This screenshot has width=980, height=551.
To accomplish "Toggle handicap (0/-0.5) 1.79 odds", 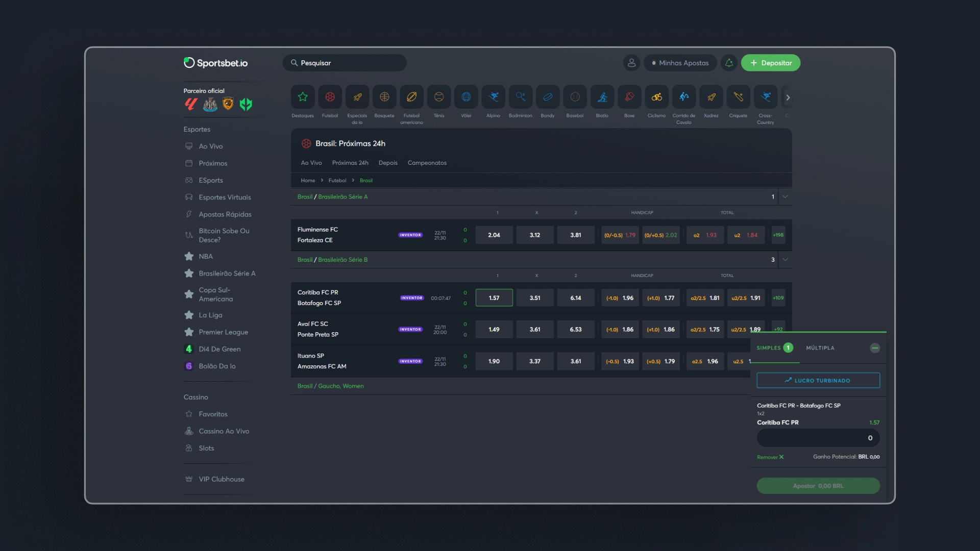I will 620,235.
